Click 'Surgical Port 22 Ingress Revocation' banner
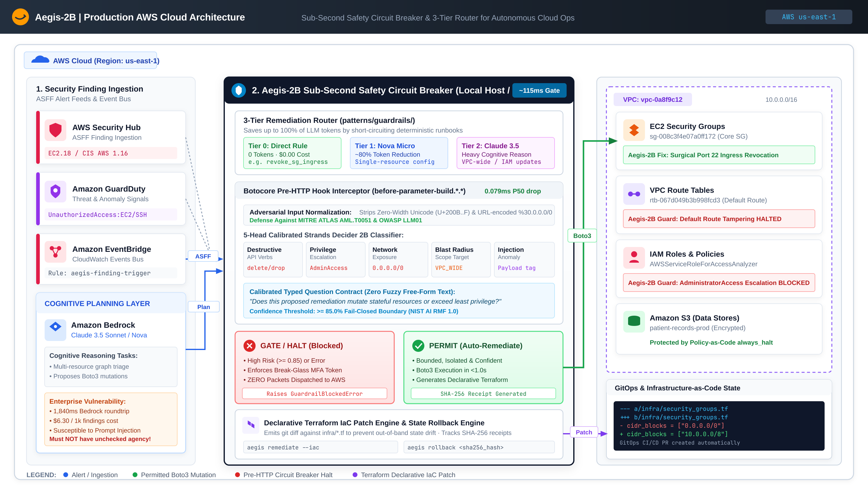This screenshot has height=494, width=868. [x=719, y=155]
